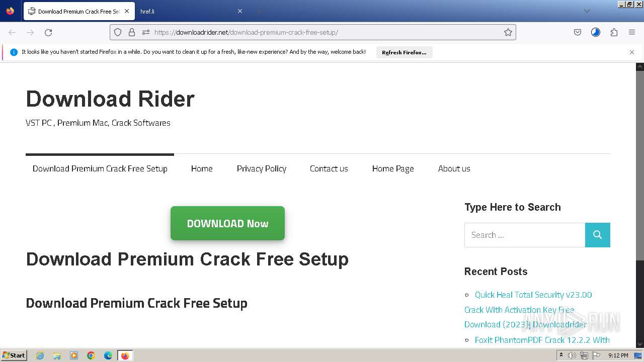The image size is (644, 362).
Task: Open the Contact us menu item
Action: pyautogui.click(x=329, y=168)
